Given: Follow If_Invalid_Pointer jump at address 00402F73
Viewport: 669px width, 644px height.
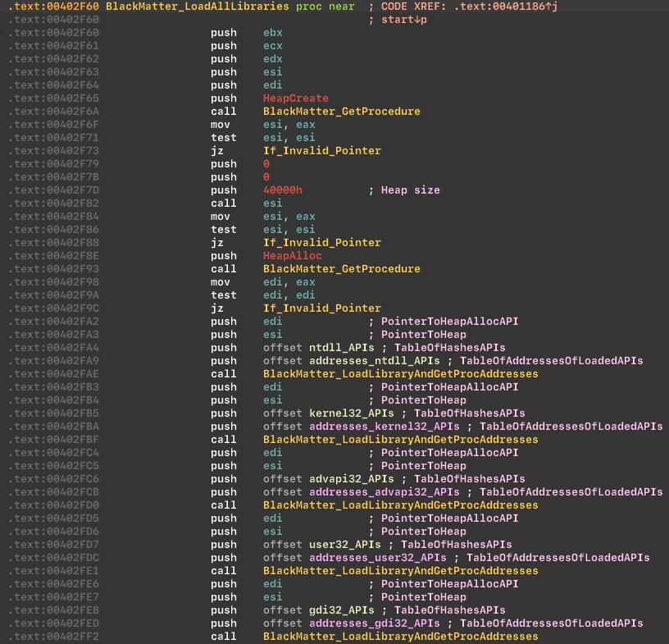Looking at the screenshot, I should [x=321, y=151].
